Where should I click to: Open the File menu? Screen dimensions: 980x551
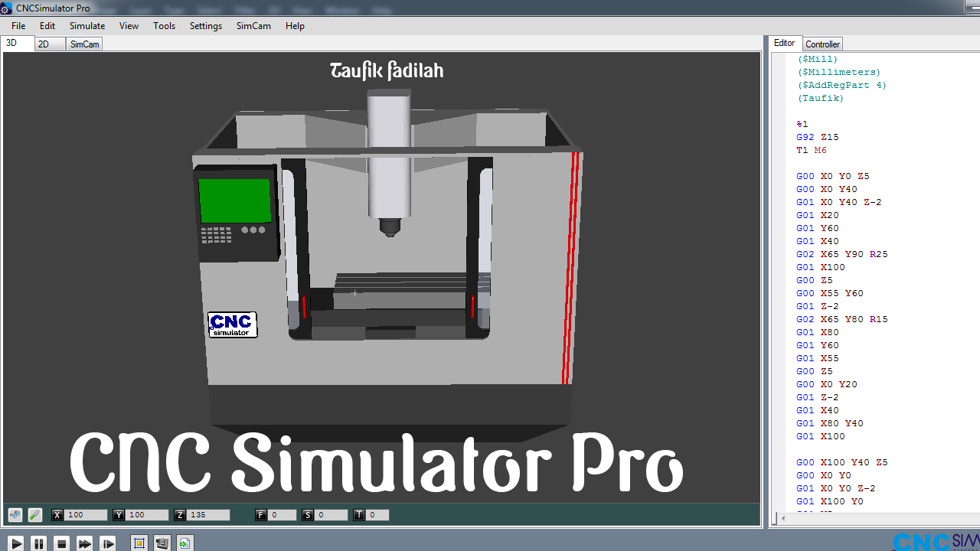coord(18,25)
